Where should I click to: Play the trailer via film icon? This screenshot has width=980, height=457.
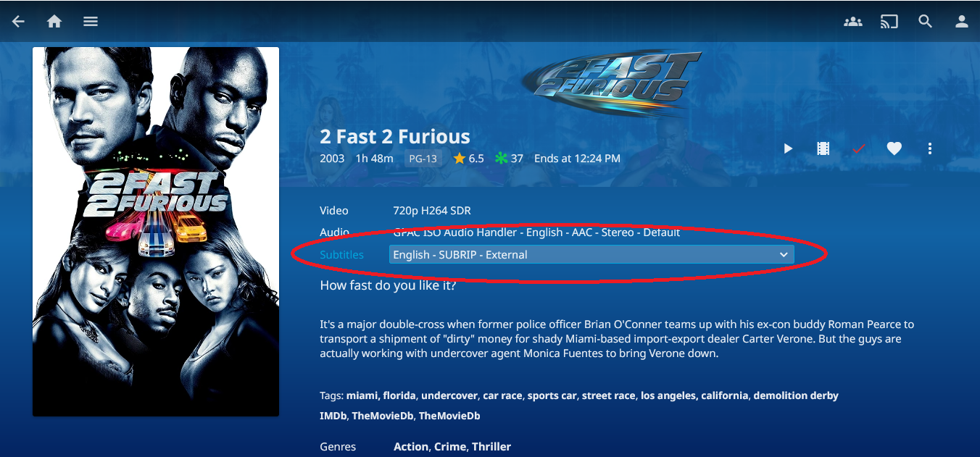pos(823,148)
